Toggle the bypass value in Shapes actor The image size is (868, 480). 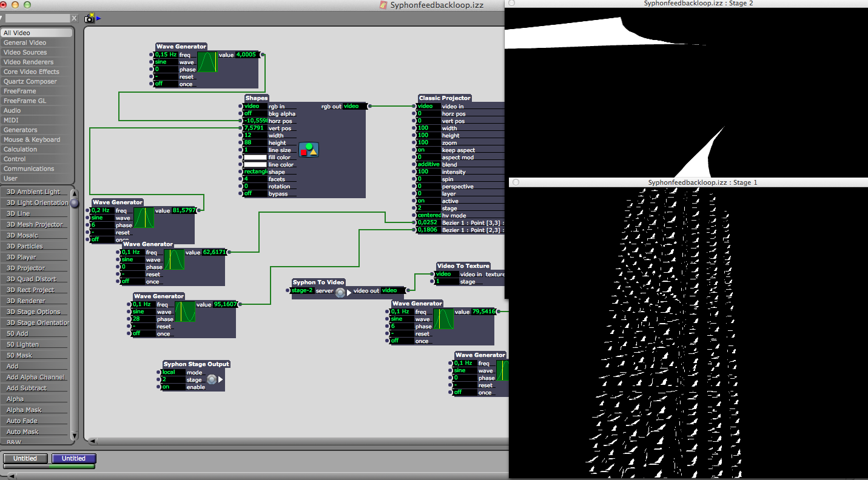(255, 193)
